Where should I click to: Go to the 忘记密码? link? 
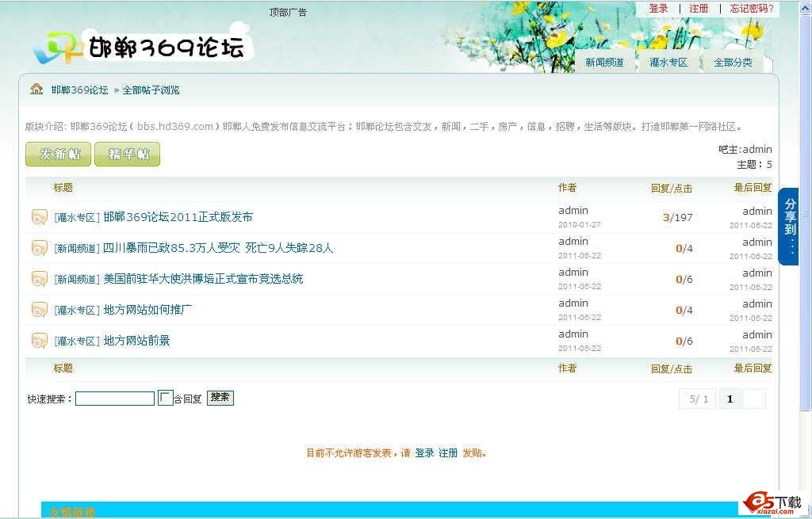(x=751, y=9)
